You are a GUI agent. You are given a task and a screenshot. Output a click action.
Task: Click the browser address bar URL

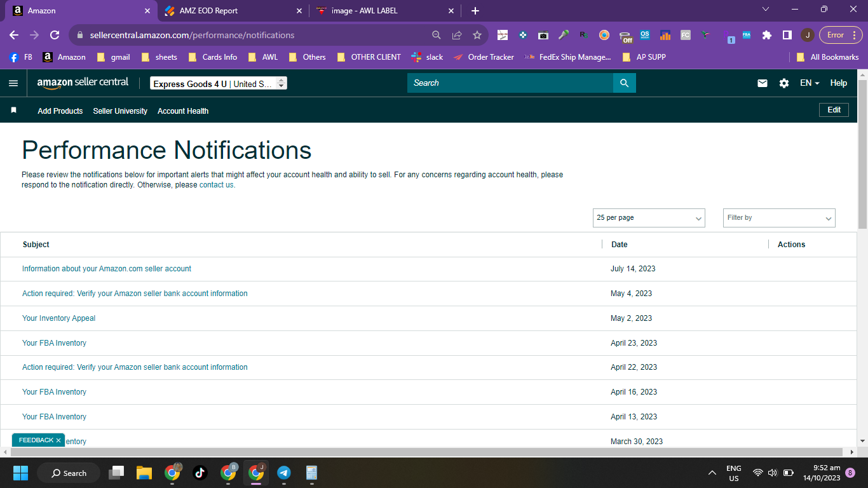coord(193,35)
